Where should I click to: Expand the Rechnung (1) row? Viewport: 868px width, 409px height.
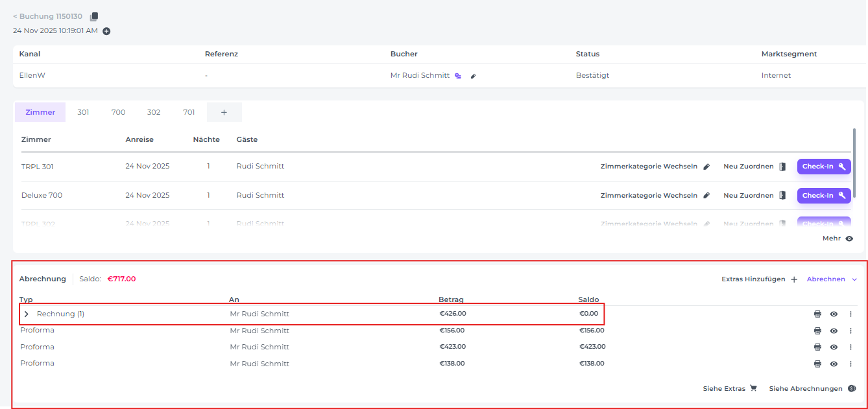coord(27,314)
